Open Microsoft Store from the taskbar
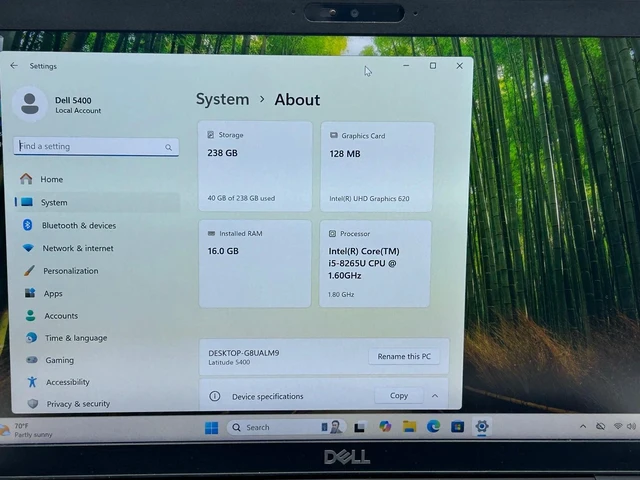Screen dimensions: 640x480 (458, 427)
